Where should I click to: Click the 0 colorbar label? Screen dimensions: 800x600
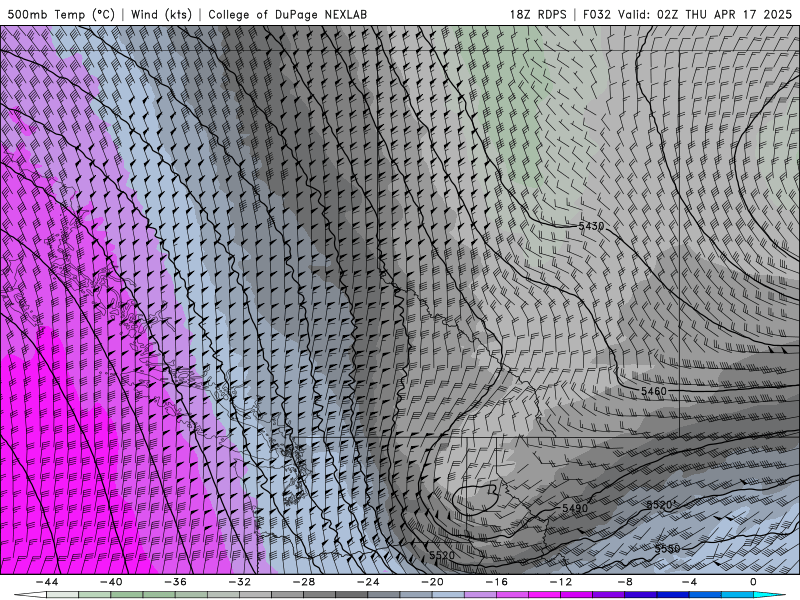tap(753, 582)
